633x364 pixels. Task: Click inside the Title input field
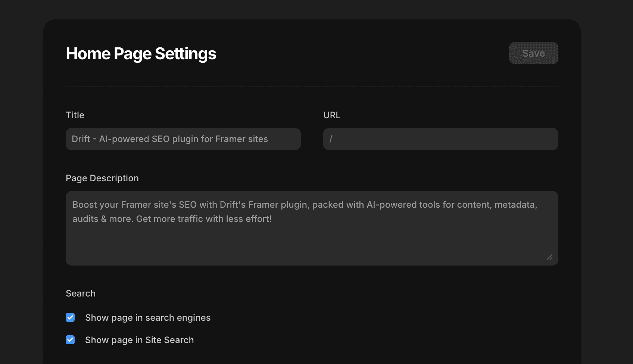point(183,139)
